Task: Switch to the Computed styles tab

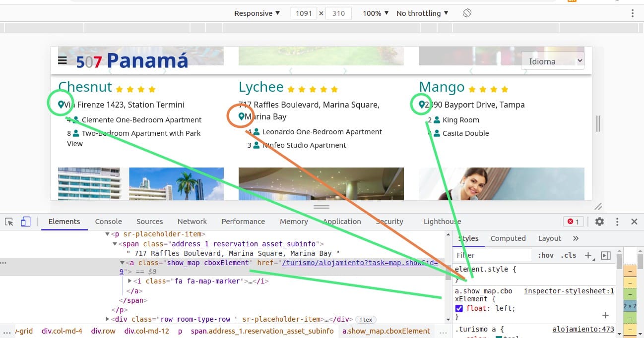Action: click(508, 238)
